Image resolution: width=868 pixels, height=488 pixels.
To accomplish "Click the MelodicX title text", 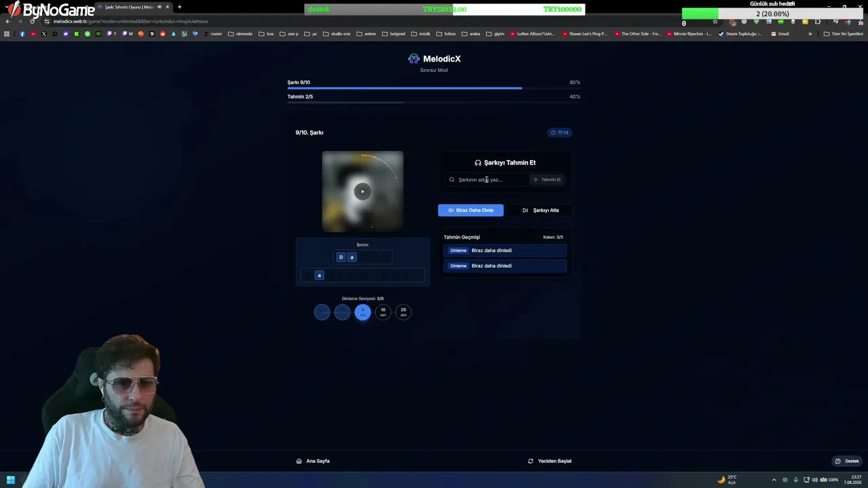I will coord(441,59).
